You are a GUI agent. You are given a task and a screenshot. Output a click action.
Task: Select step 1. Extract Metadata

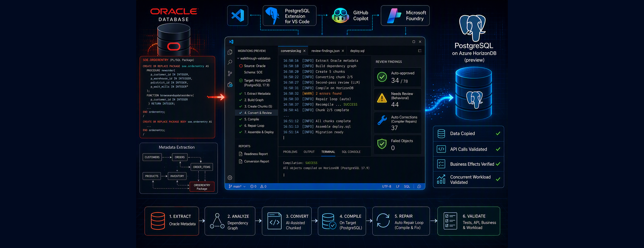[x=256, y=93]
